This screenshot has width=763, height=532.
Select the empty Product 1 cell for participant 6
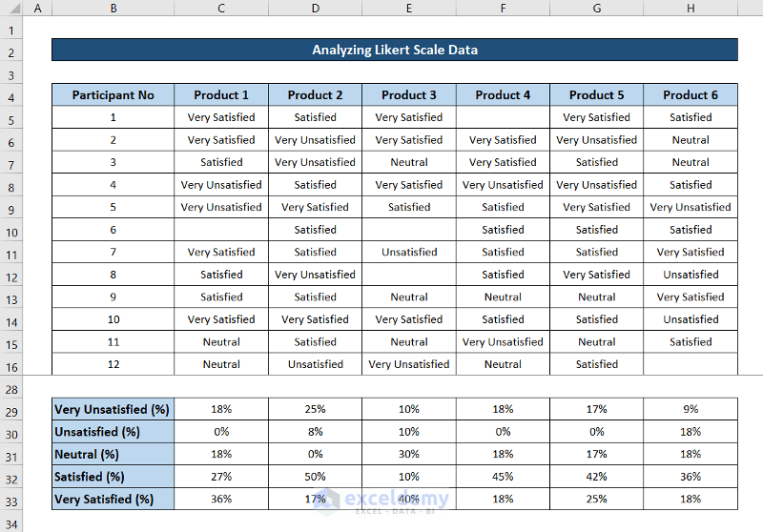(221, 230)
